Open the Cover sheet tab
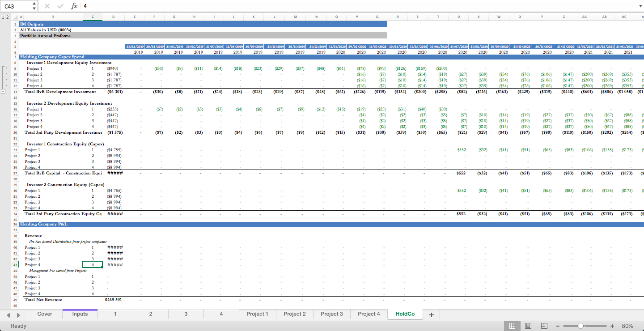Image resolution: width=644 pixels, height=331 pixels. (45, 314)
